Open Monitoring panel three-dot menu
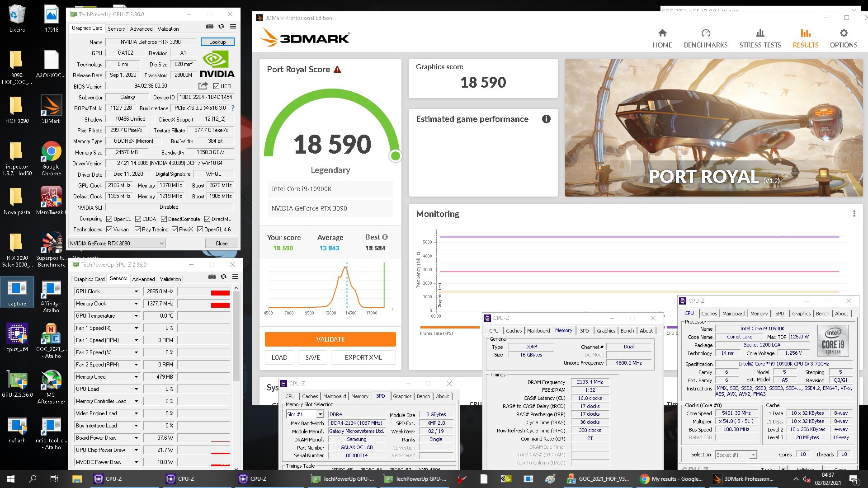This screenshot has height=488, width=868. pos(854,214)
